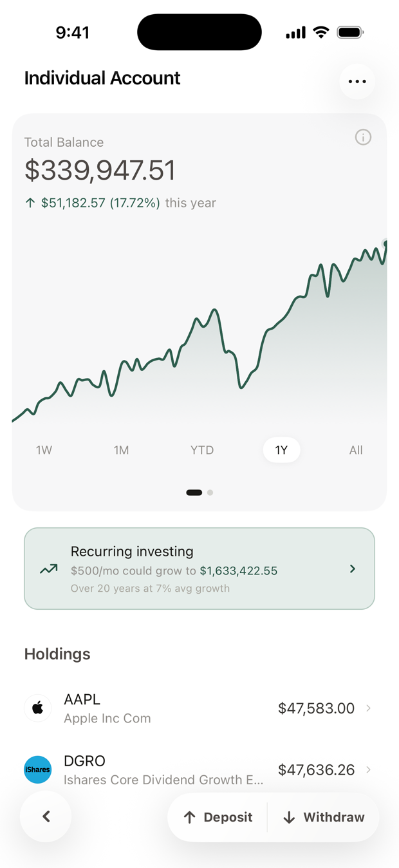The height and width of the screenshot is (868, 399).
Task: Tap the Wi-Fi icon in the status bar
Action: (x=320, y=32)
